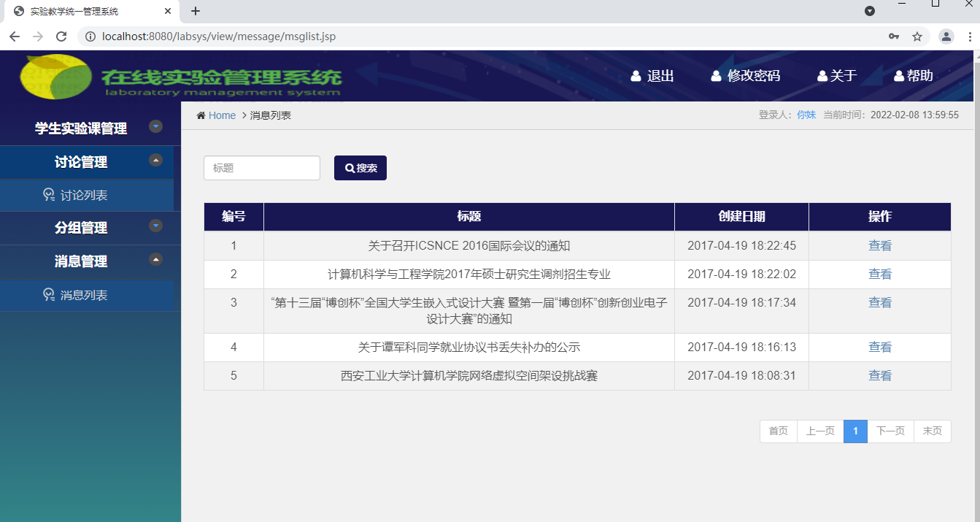Click 查看 for 关于谭军科同学就业协议书丢失补办的公示
This screenshot has height=522, width=980.
(x=880, y=348)
